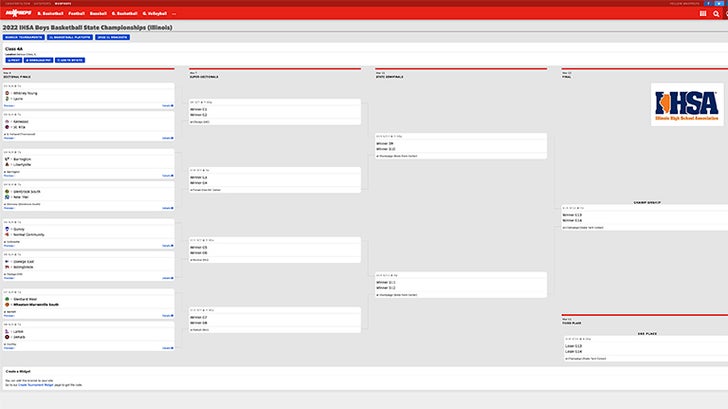Click the IHSA logo image
The image size is (728, 409).
687,104
